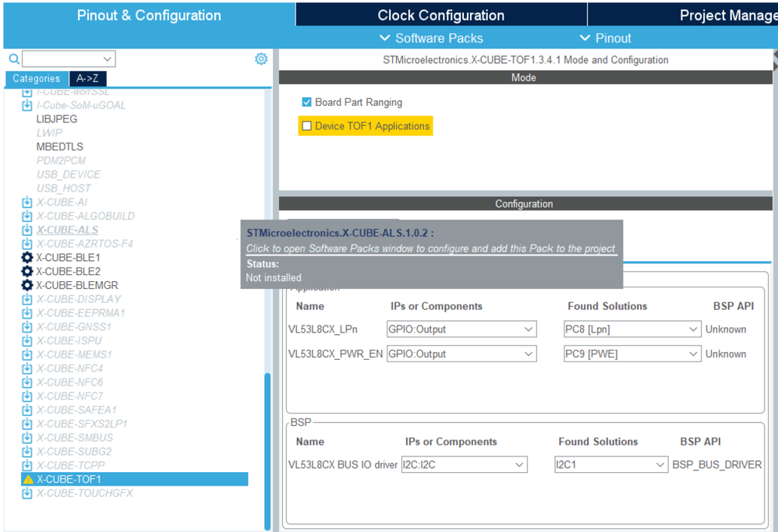Click download icon beside X-CUBE-SMBUS
This screenshot has height=532, width=778.
[27, 439]
